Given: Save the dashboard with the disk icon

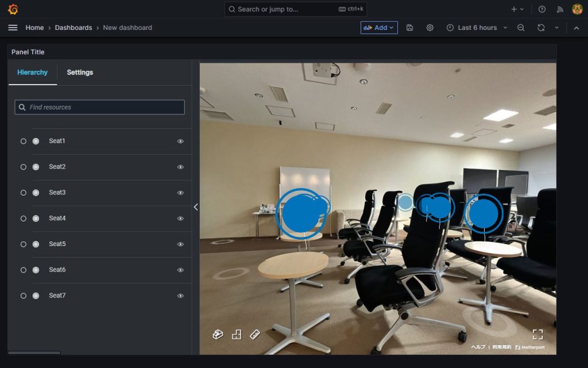Looking at the screenshot, I should [410, 28].
